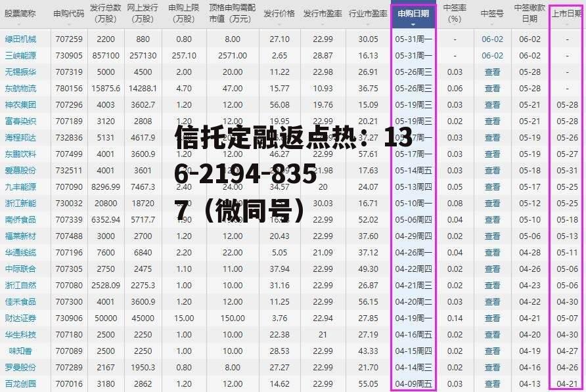
Task: Select cell value 257130
Action: pos(143,55)
